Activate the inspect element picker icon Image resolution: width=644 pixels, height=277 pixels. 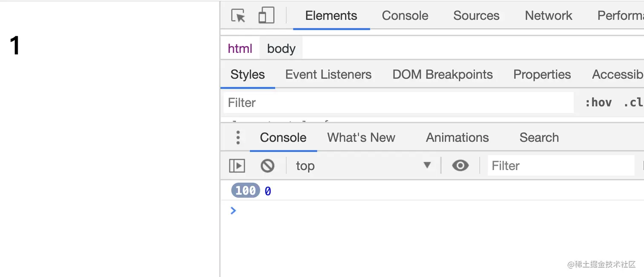coord(238,16)
